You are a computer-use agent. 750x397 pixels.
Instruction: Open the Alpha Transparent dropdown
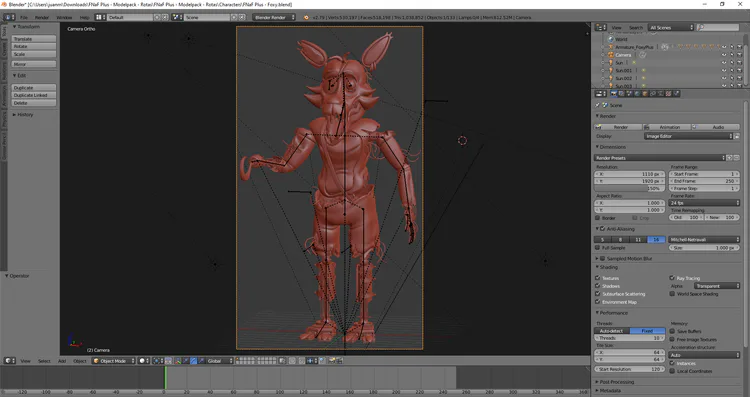click(717, 286)
